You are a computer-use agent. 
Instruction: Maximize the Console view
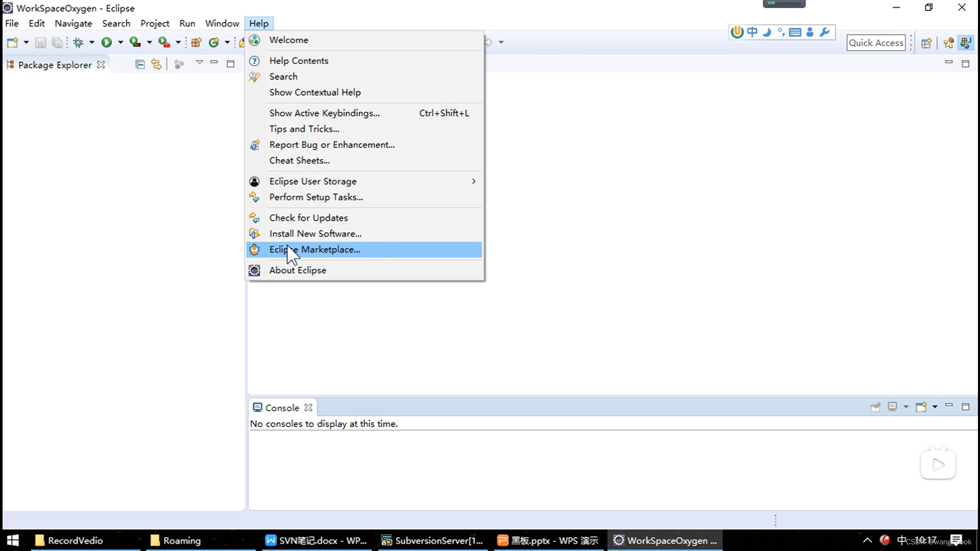[966, 407]
